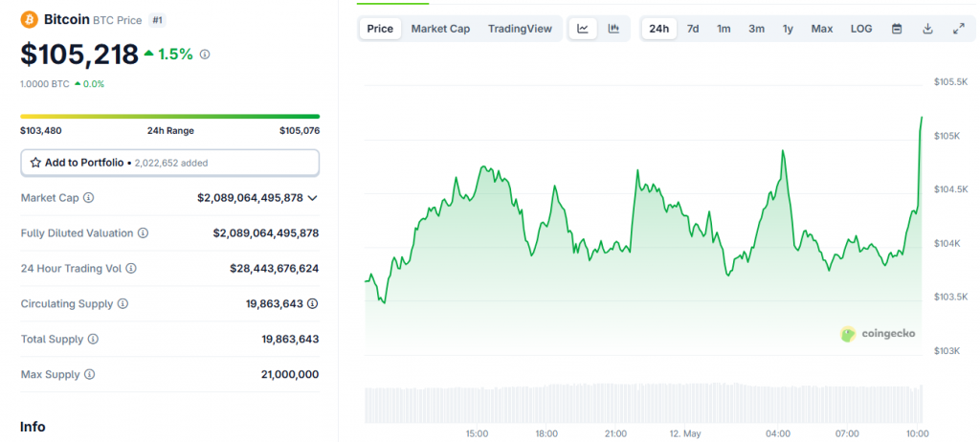Switch to candlestick chart view icon

point(613,29)
